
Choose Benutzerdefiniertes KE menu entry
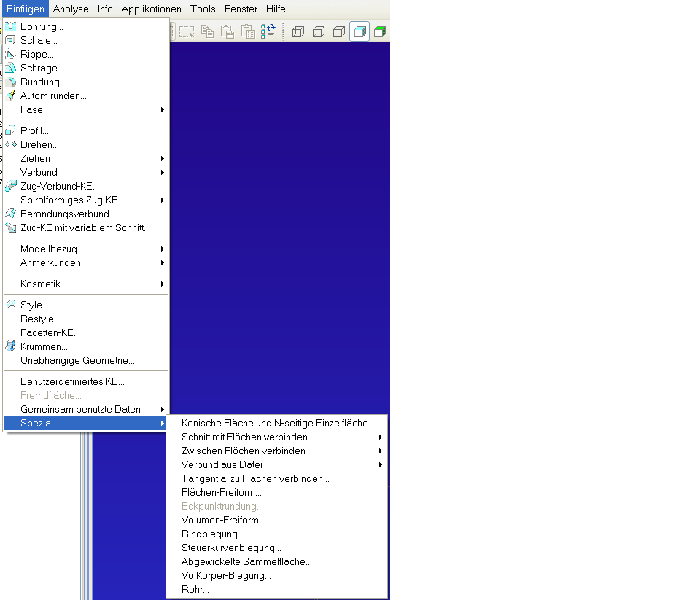tap(86, 381)
